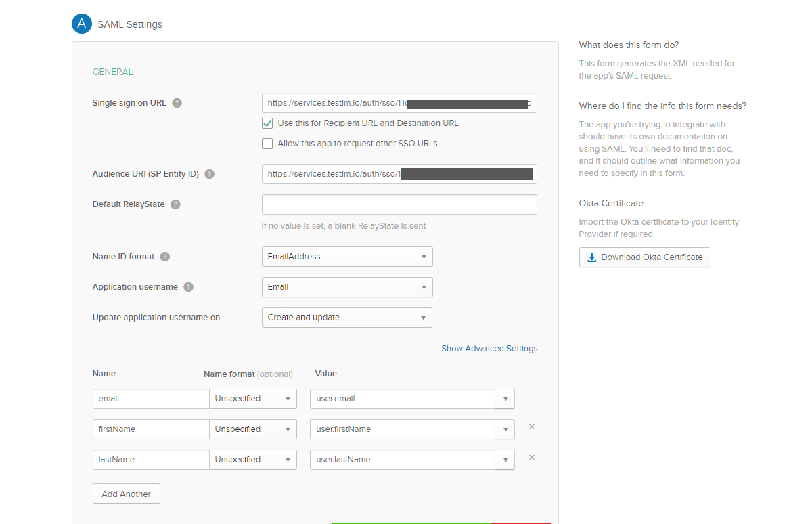The height and width of the screenshot is (524, 812).
Task: Expand Update application username on dropdown
Action: coord(346,318)
